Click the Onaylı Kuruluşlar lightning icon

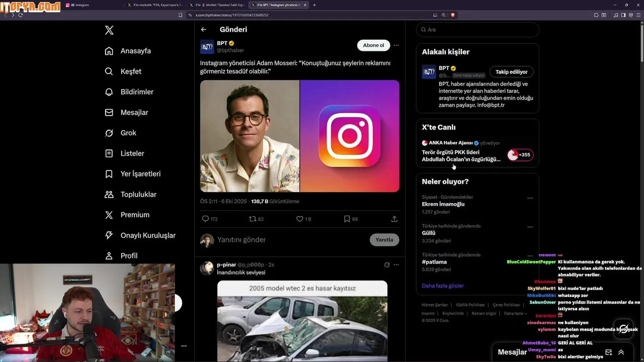point(109,235)
